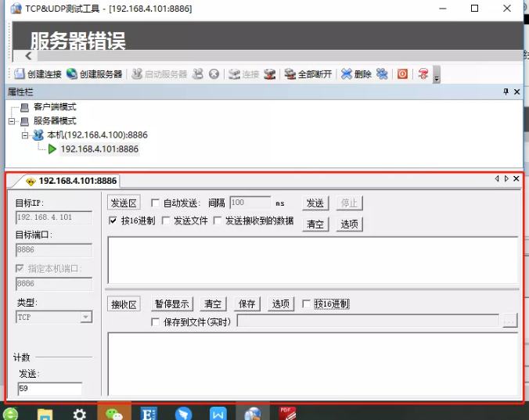Screen dimensions: 529x420
Task: Click the green play icon beside 192.168.4.101:8886
Action: click(52, 149)
